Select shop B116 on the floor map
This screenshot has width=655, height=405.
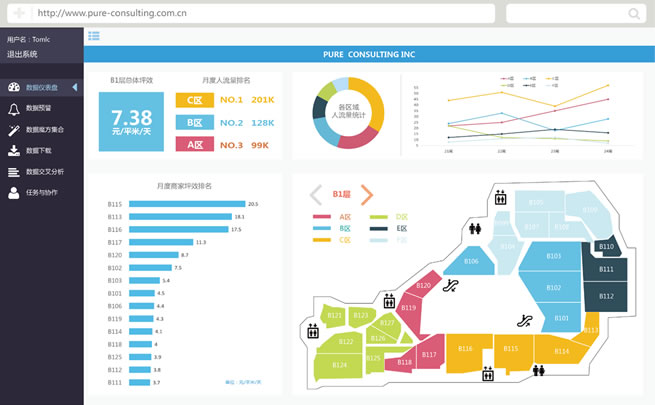465,349
